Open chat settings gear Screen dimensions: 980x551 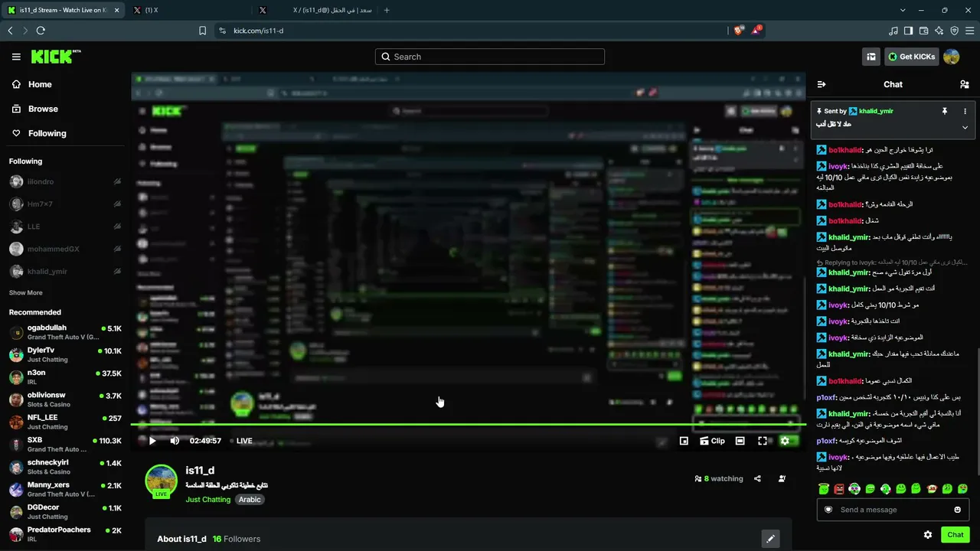pos(928,535)
